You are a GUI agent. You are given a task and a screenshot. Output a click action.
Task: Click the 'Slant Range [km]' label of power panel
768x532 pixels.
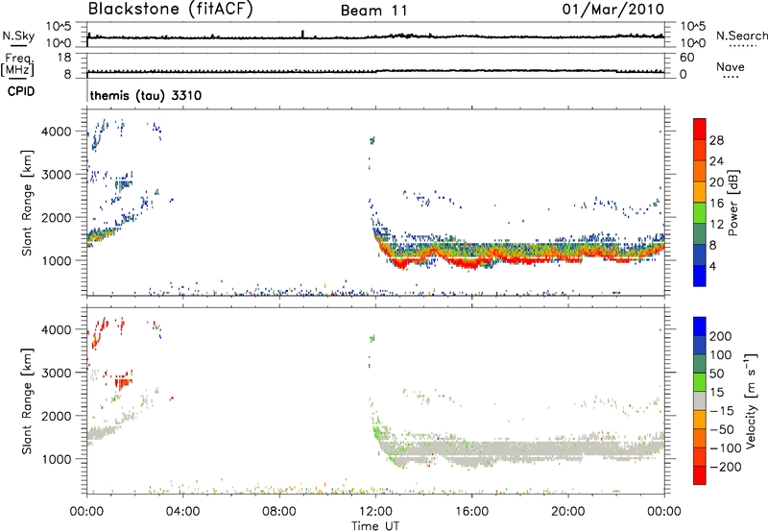pyautogui.click(x=27, y=203)
